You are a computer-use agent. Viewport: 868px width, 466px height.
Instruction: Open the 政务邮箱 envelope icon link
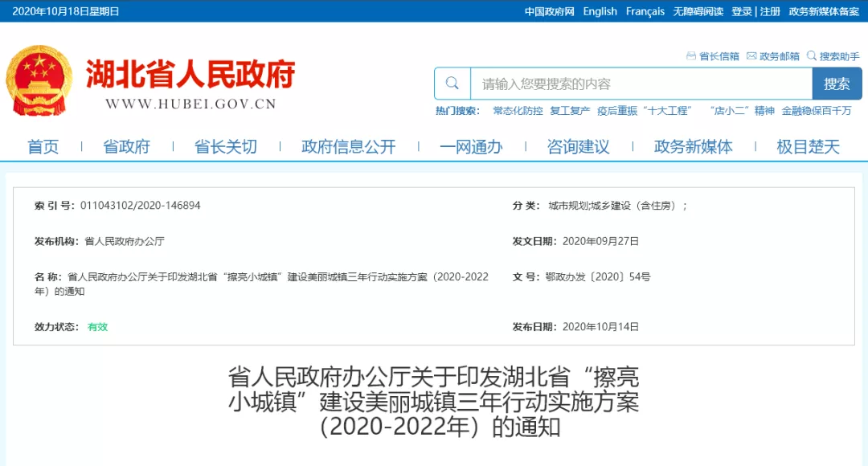point(751,56)
